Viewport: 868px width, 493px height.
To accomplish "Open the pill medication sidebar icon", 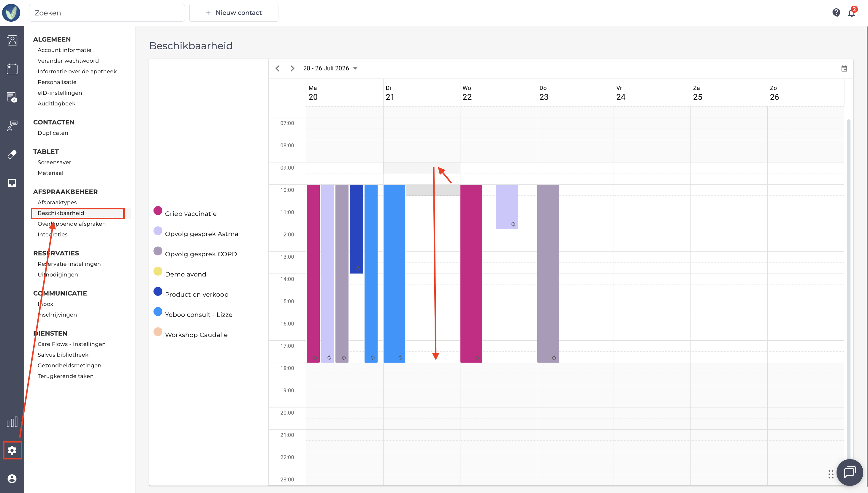I will 12,154.
